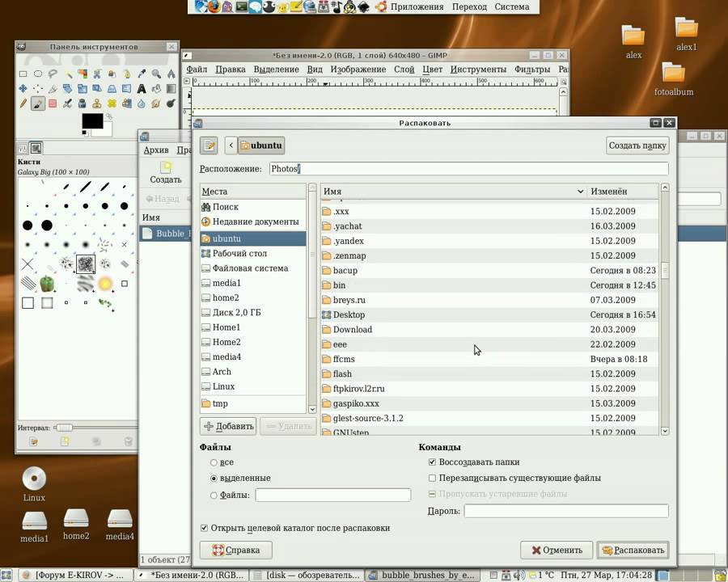
Task: Click 'Создать папку' button
Action: (637, 145)
